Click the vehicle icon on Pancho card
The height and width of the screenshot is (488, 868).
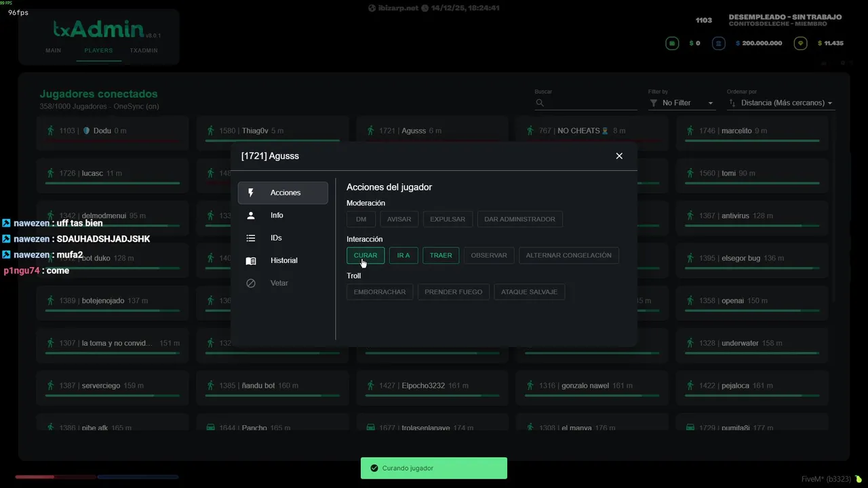click(210, 428)
